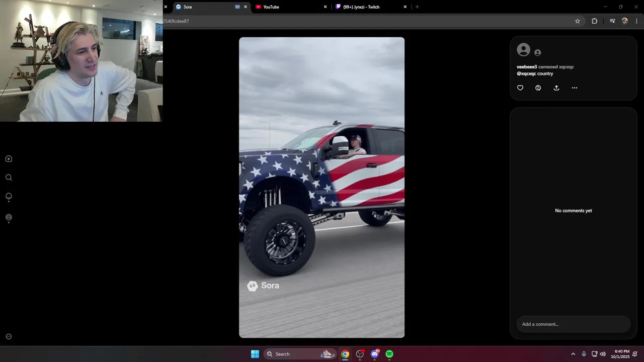
Task: Open the Windows notification center icon
Action: [x=635, y=354]
